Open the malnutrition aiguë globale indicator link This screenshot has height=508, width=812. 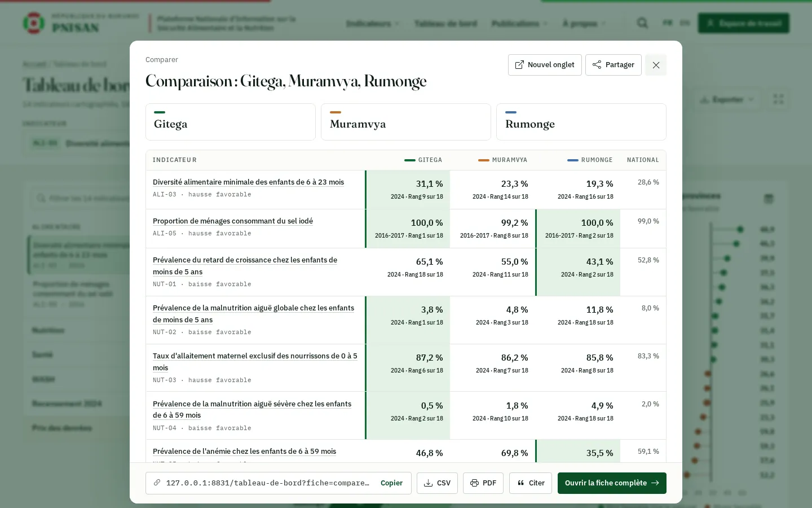tap(253, 314)
